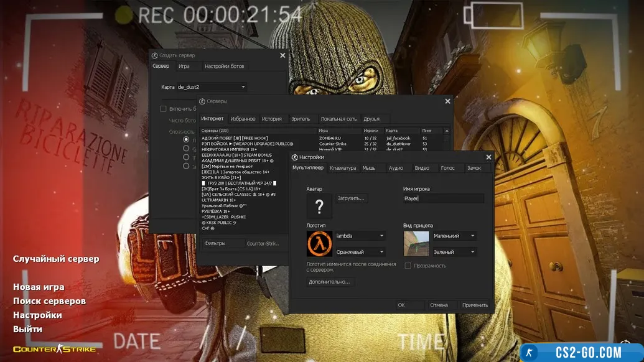Toggle the Включить ботов checkbox
The height and width of the screenshot is (362, 644).
(163, 109)
